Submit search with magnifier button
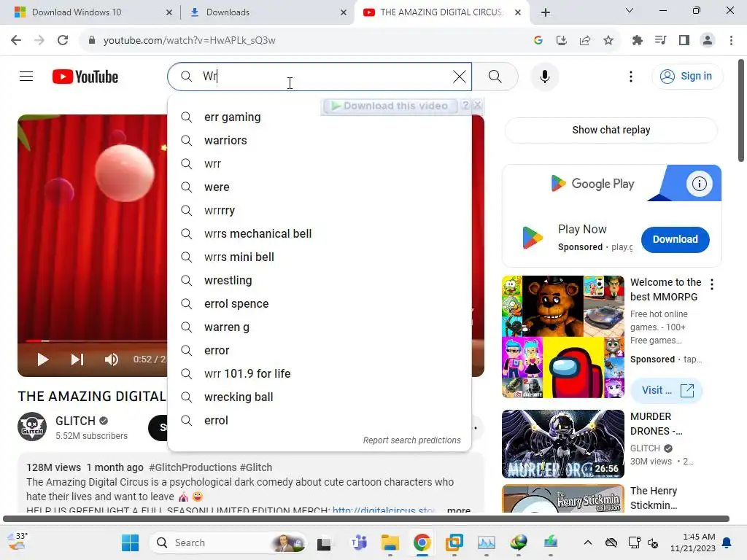This screenshot has height=560, width=747. point(495,76)
